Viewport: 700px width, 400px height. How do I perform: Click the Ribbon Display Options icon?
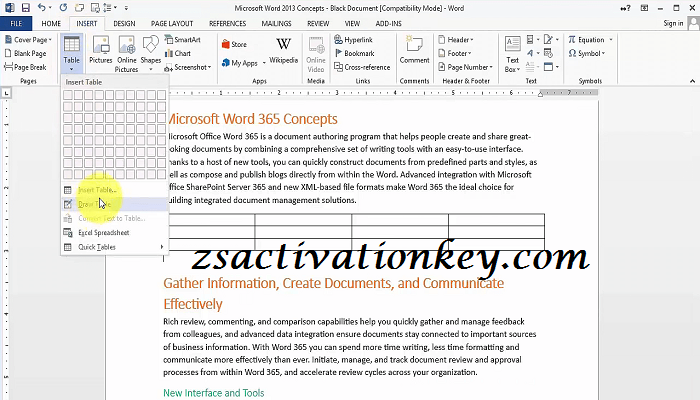pyautogui.click(x=644, y=8)
